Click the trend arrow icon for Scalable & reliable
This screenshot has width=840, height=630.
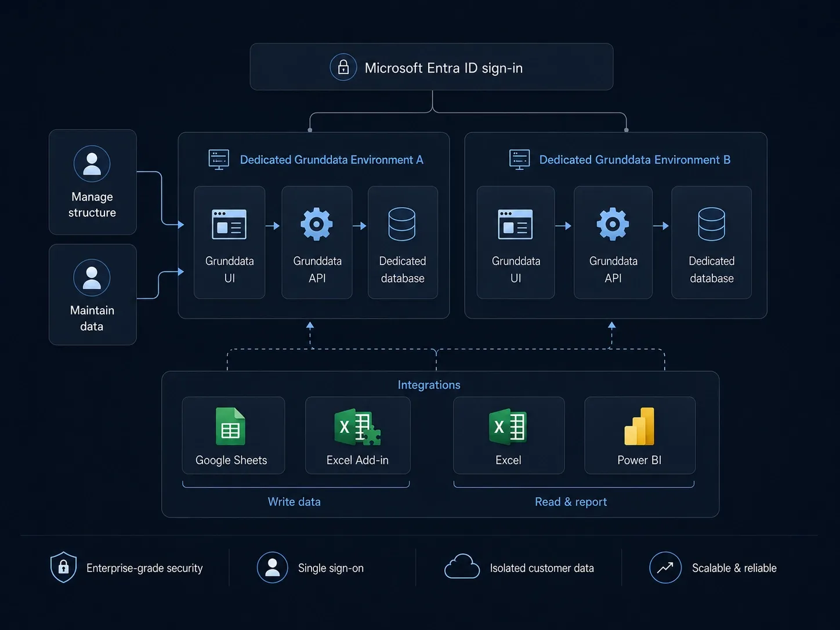(x=665, y=567)
